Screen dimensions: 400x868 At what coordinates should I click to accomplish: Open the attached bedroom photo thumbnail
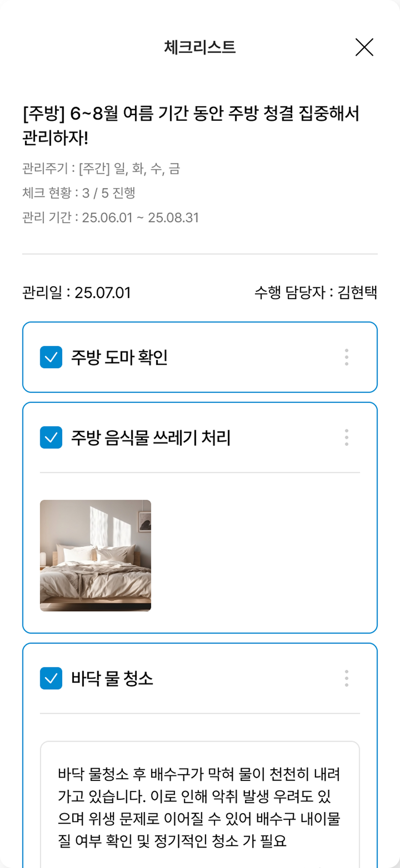pos(96,555)
